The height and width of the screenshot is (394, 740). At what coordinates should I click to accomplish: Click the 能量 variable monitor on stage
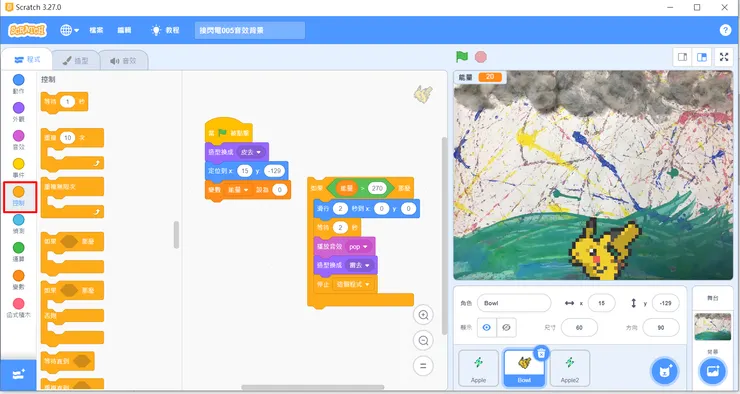tap(480, 77)
